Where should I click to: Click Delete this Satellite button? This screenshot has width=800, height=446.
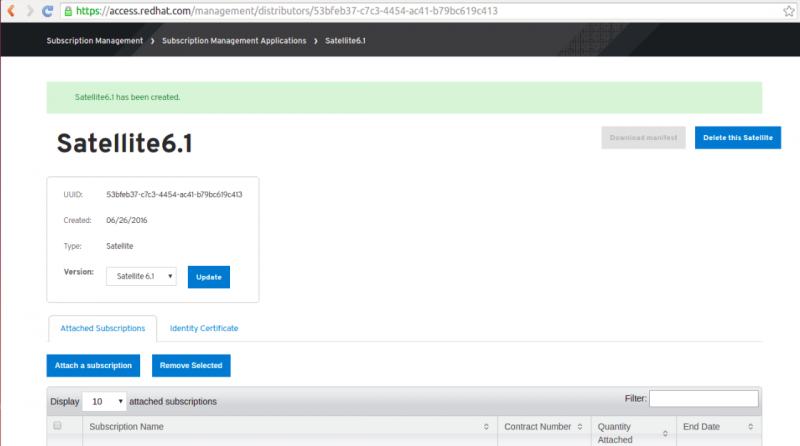pos(738,138)
